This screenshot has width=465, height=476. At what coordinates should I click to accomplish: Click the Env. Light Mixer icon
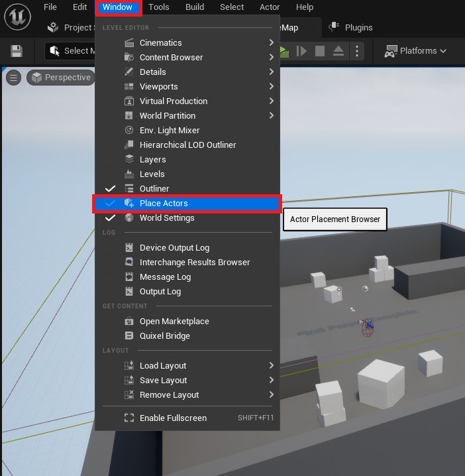point(129,130)
